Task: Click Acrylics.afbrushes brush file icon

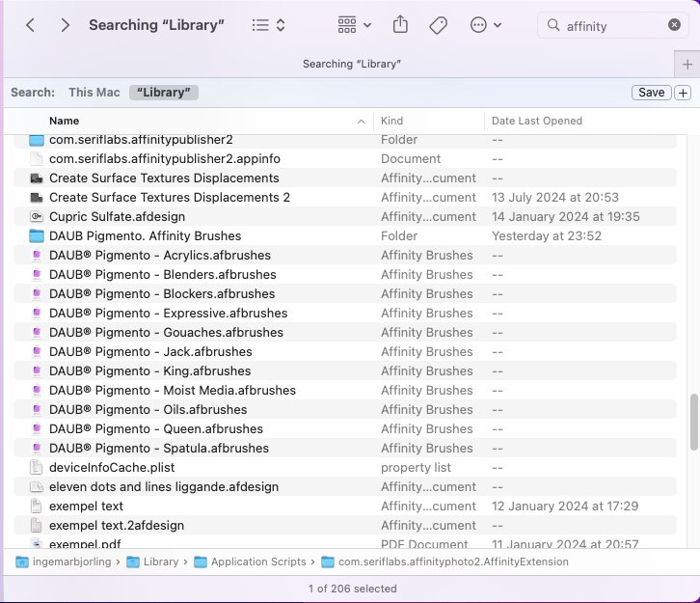Action: [x=37, y=255]
